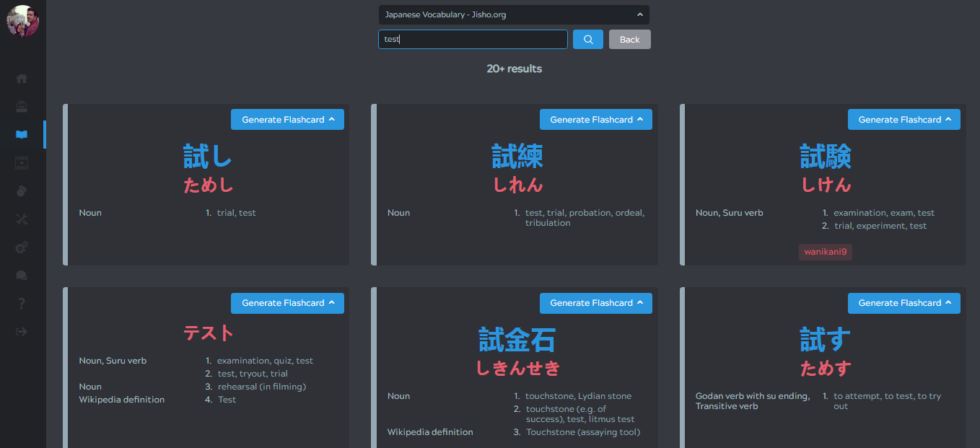This screenshot has height=448, width=980.
Task: Click the reading ためし
Action: [x=208, y=185]
